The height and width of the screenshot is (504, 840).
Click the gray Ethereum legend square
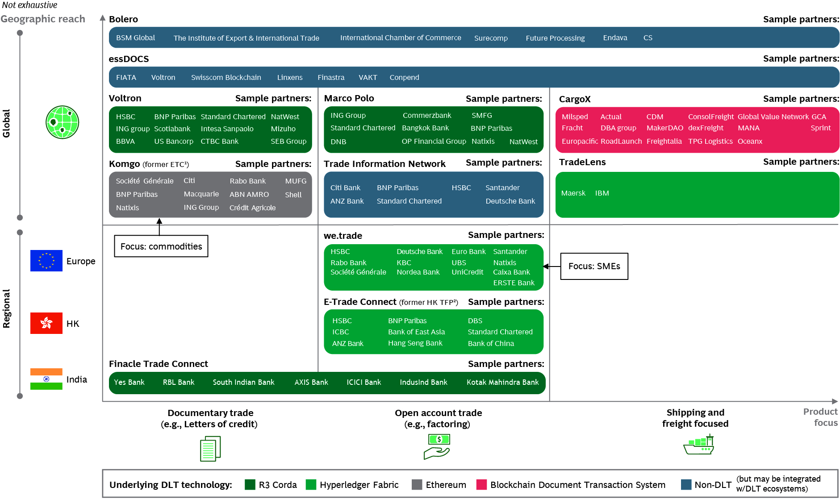[417, 485]
